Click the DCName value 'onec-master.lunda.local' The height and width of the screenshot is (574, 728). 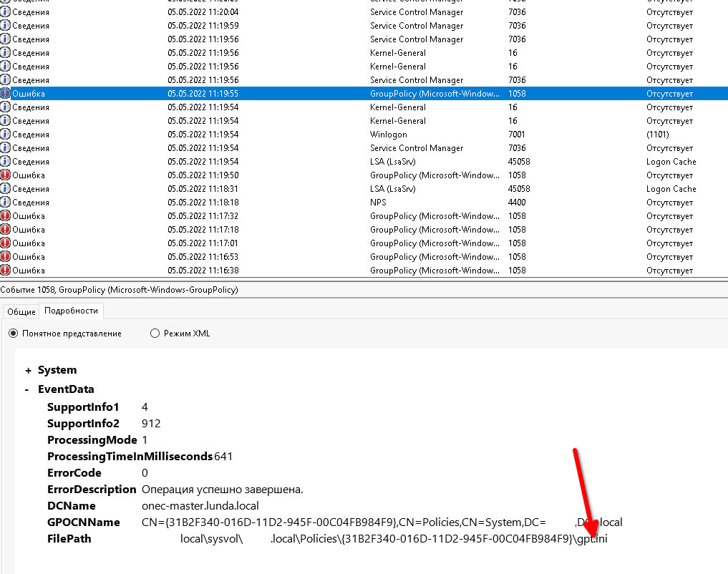[x=200, y=506]
